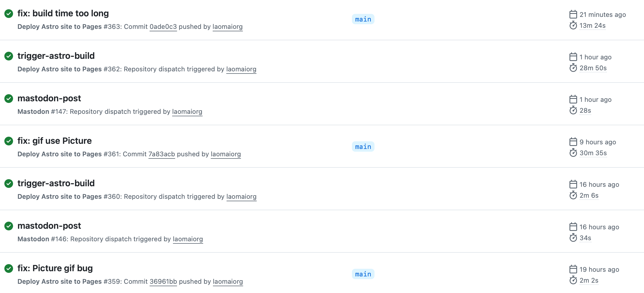
Task: Select the 'main' branch label on run #363
Action: point(363,19)
